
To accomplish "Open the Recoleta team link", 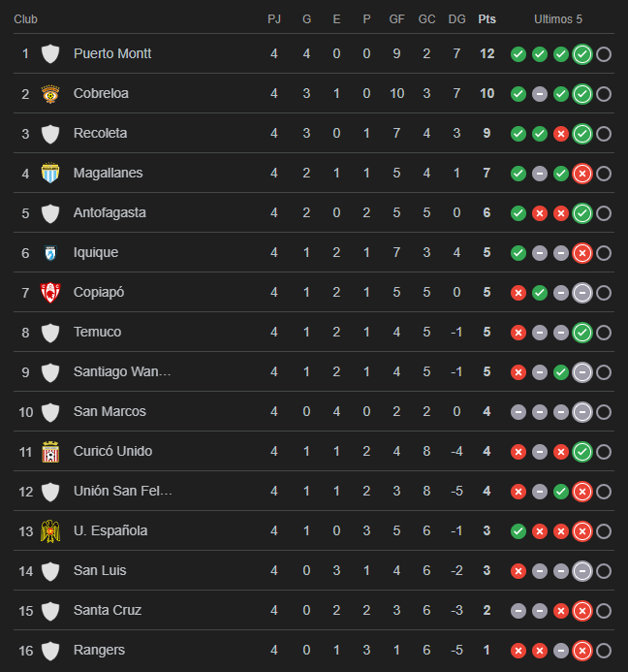I will 100,134.
